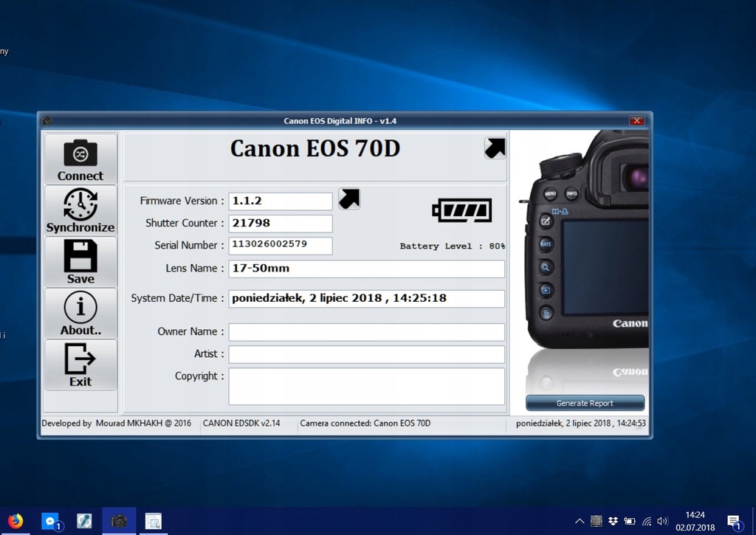Click the Lens Name field
This screenshot has height=535, width=756.
366,269
